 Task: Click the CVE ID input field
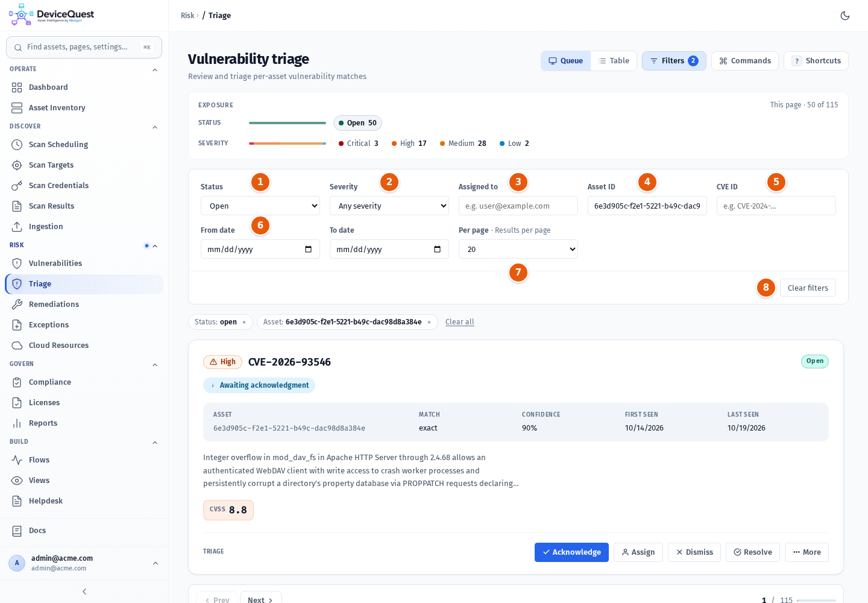click(776, 206)
